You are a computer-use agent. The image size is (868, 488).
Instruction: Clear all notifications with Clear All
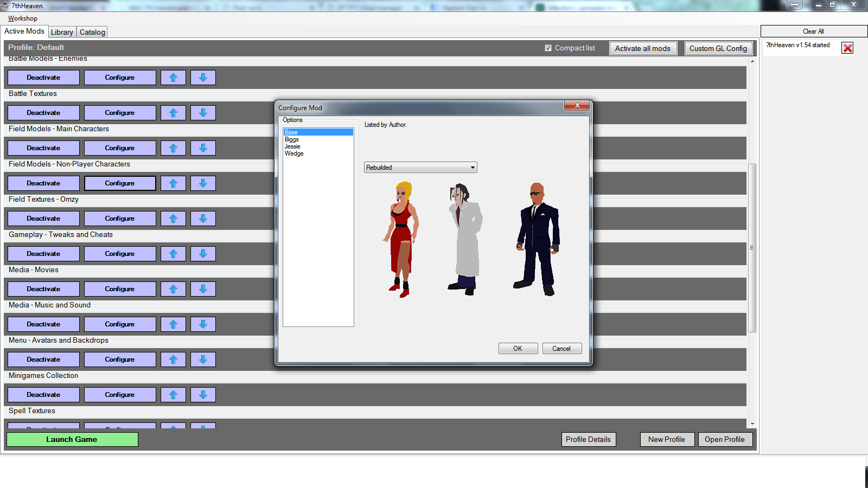point(814,31)
